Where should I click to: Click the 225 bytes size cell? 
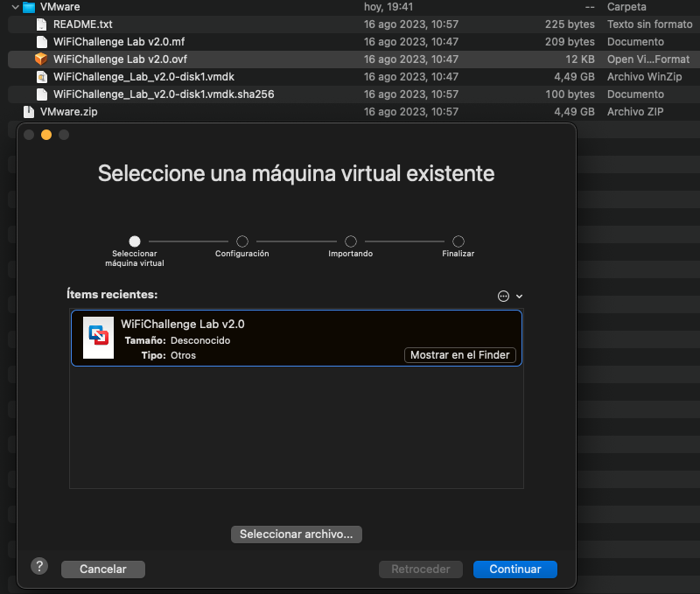[x=570, y=24]
